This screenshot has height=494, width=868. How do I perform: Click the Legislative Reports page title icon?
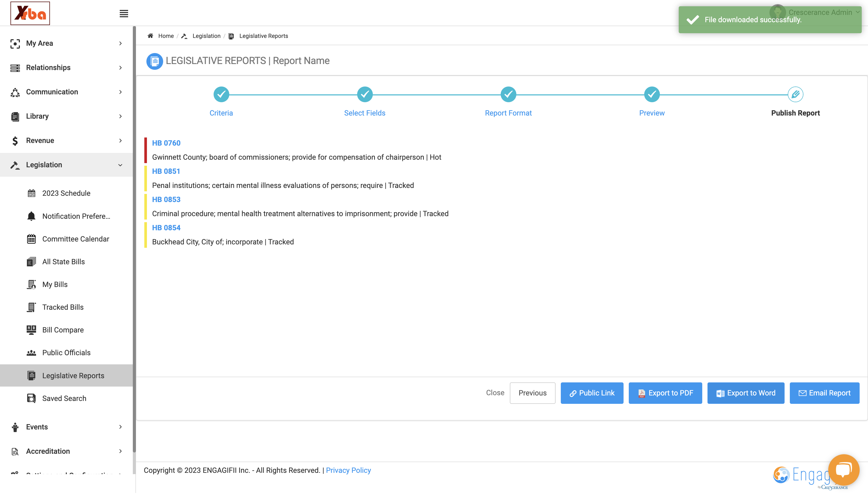click(155, 61)
